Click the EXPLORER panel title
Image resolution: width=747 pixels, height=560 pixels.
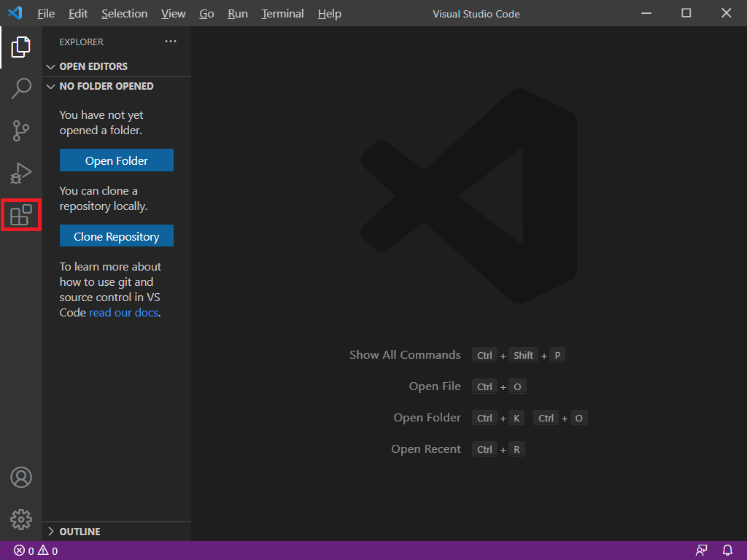[82, 42]
